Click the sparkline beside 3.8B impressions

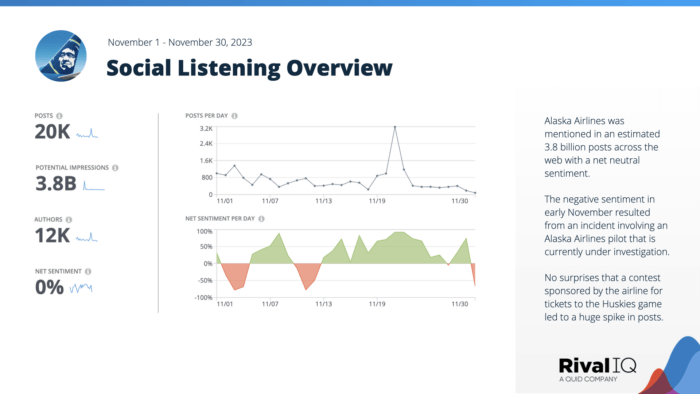pyautogui.click(x=94, y=185)
